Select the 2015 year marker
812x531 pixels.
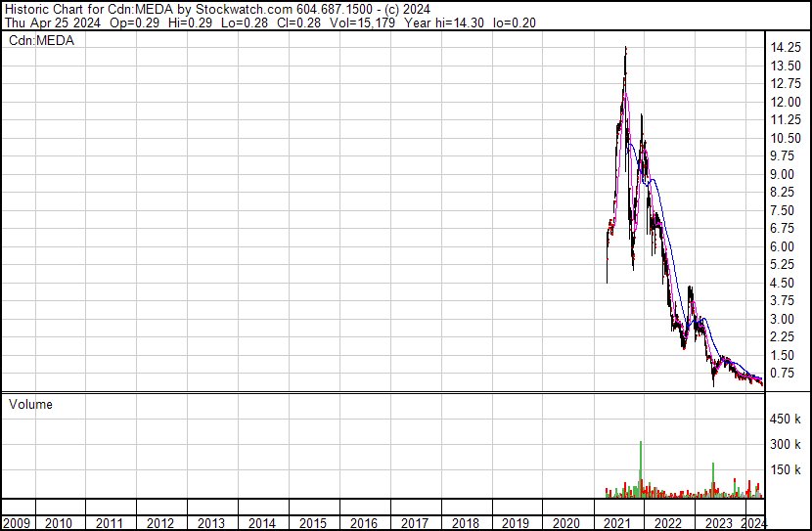pyautogui.click(x=313, y=522)
